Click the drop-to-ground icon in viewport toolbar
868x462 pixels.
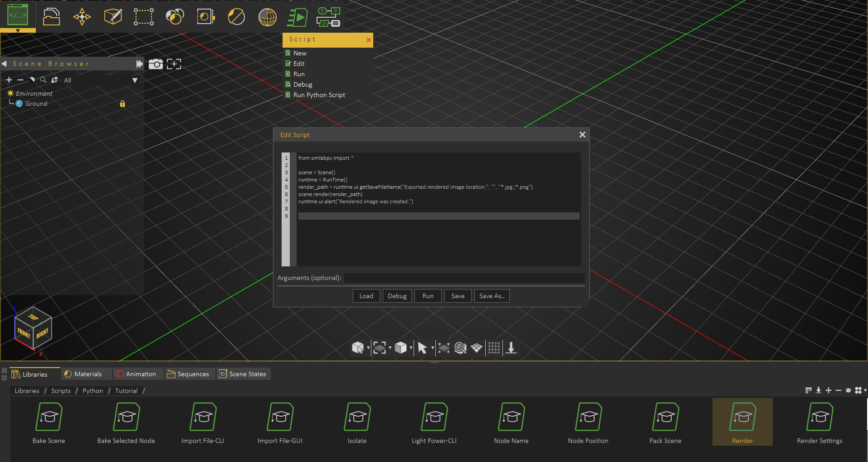click(x=511, y=348)
